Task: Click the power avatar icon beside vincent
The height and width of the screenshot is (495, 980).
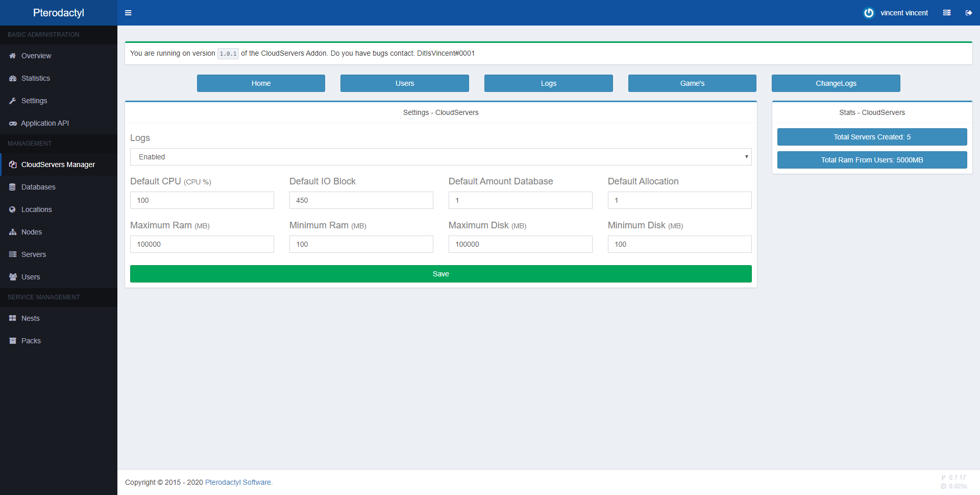Action: click(868, 13)
